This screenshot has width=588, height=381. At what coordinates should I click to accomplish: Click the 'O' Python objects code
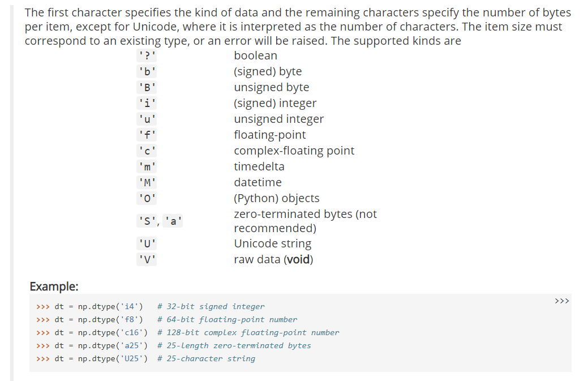pos(147,198)
